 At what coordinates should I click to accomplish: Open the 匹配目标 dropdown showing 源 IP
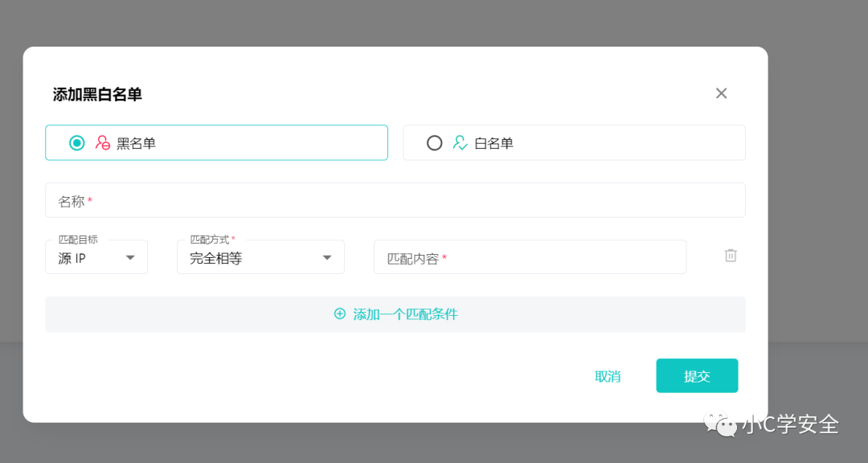(x=96, y=257)
